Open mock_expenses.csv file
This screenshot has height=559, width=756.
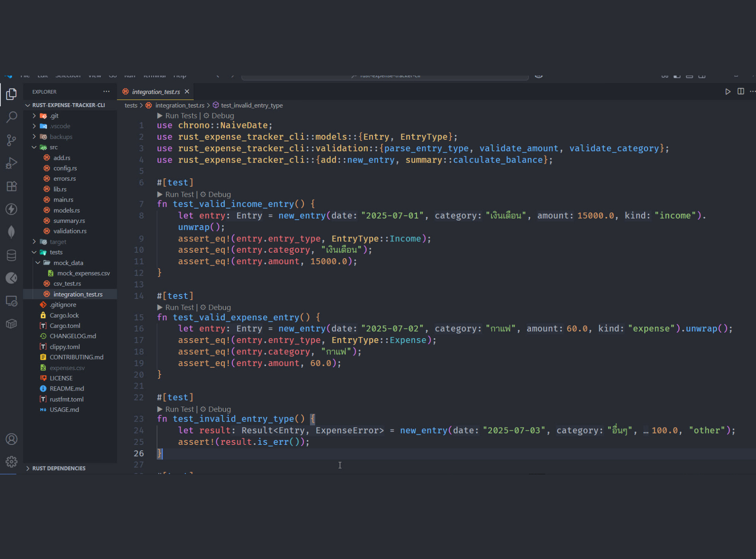[x=83, y=273]
